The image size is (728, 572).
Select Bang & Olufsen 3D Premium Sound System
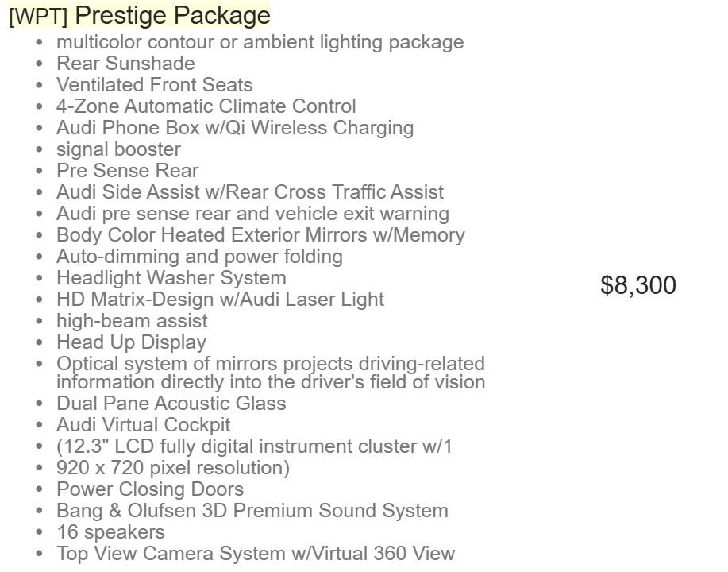252,511
